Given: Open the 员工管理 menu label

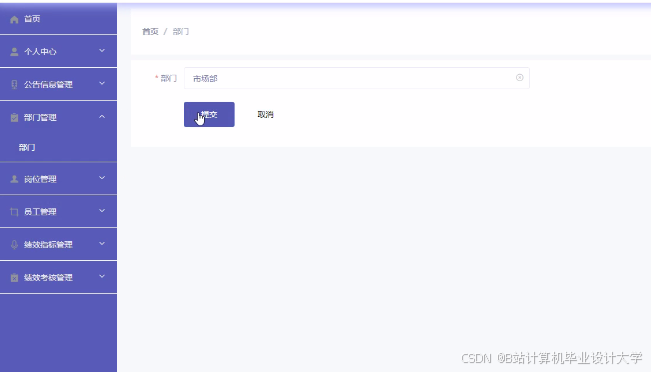Looking at the screenshot, I should point(40,212).
